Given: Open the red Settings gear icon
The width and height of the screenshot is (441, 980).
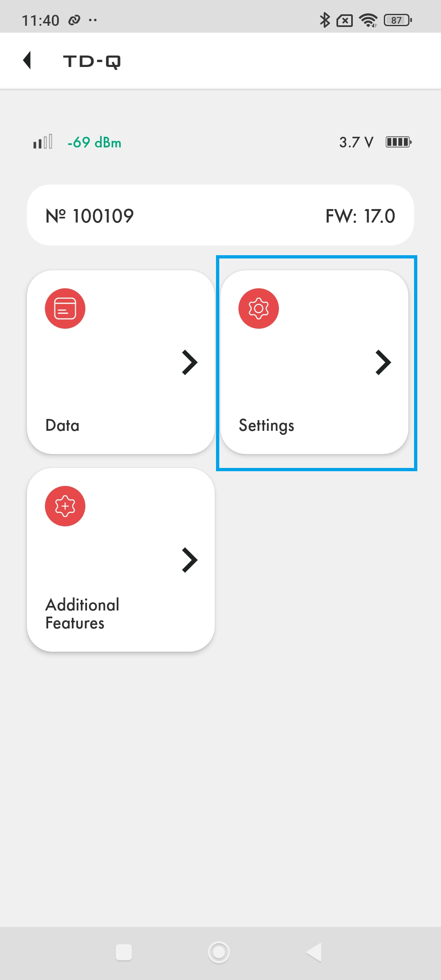Looking at the screenshot, I should 258,308.
